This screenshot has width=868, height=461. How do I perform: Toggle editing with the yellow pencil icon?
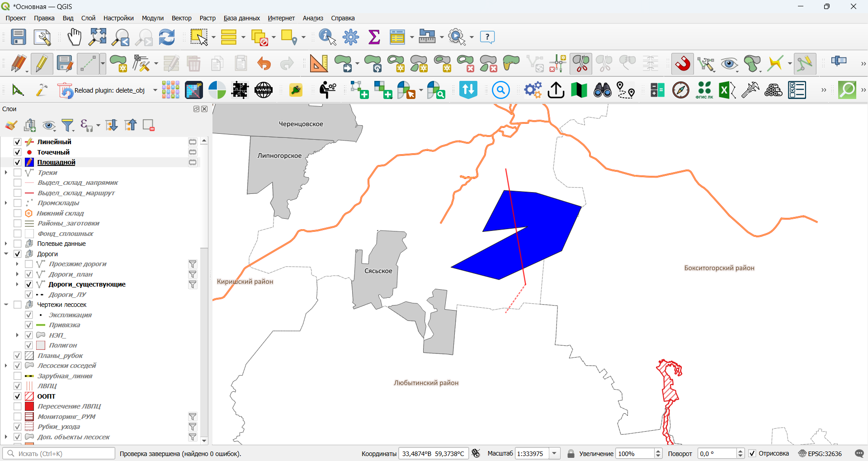point(42,64)
